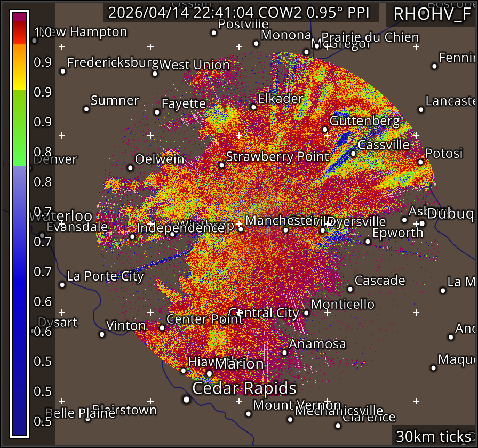Click the Strawberry Point location marker
Image resolution: width=478 pixels, height=448 pixels.
[x=222, y=165]
